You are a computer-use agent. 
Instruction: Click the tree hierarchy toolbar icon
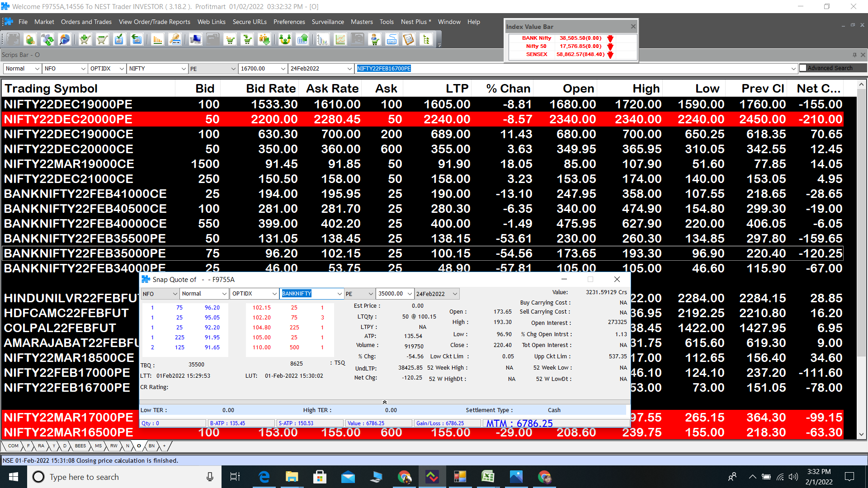[x=426, y=40]
